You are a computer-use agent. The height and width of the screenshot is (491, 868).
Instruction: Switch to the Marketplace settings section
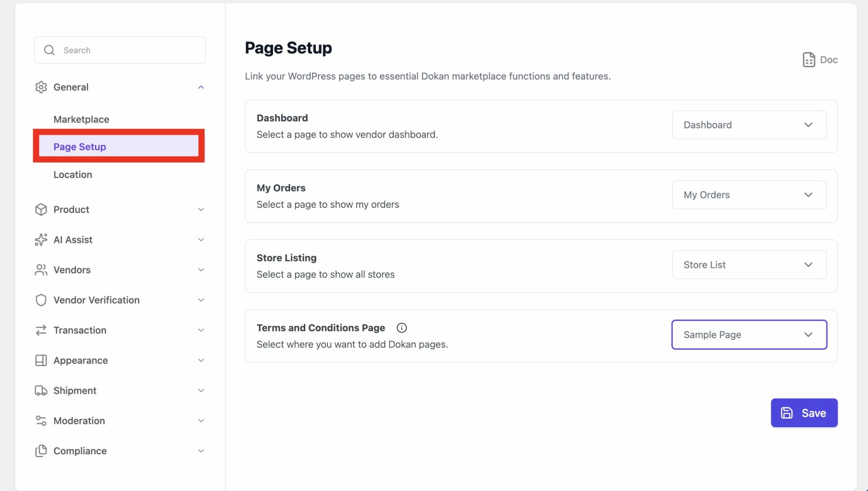[x=81, y=119]
